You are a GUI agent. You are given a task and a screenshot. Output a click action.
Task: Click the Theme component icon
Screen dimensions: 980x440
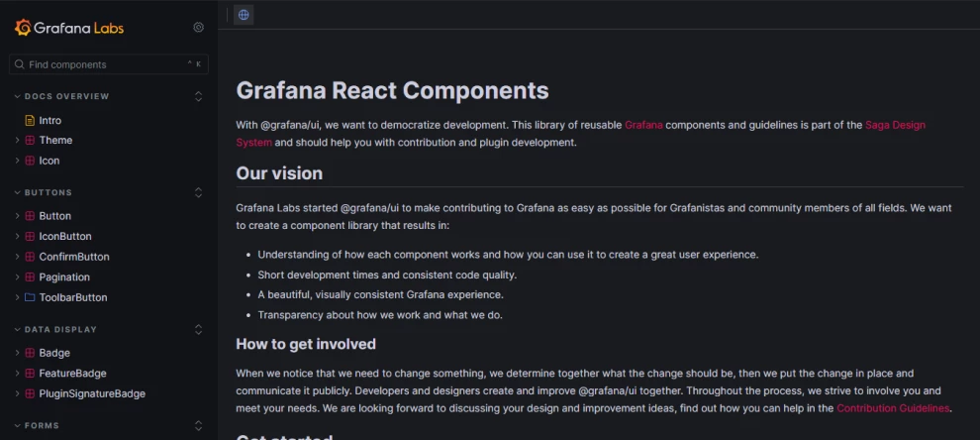30,140
